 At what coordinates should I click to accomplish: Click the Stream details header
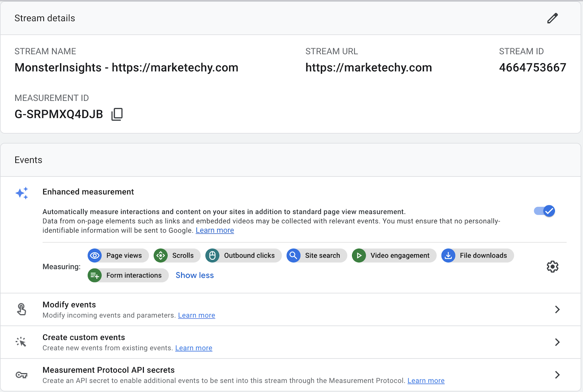pos(45,18)
